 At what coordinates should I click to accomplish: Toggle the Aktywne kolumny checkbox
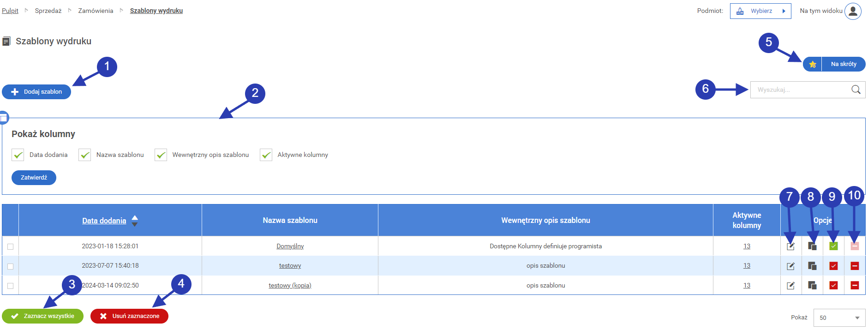tap(266, 155)
